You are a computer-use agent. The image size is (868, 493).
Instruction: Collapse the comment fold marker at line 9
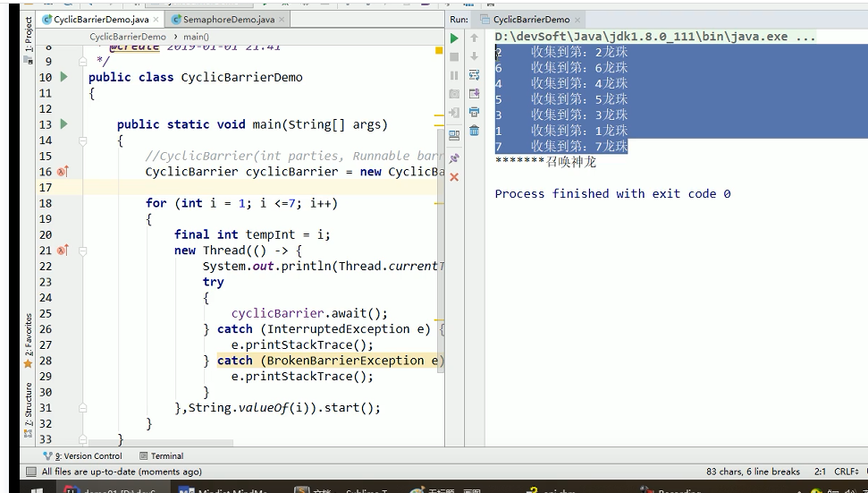tap(82, 61)
